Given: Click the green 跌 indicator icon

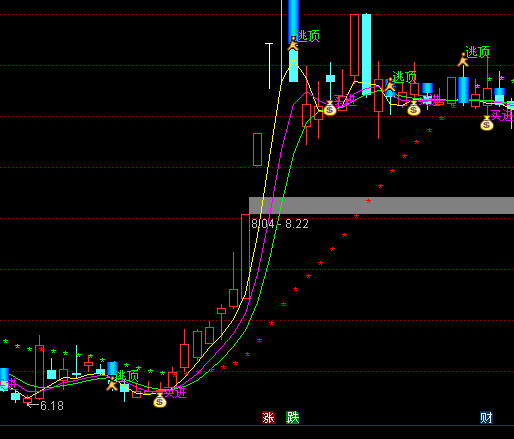Looking at the screenshot, I should click(x=293, y=417).
